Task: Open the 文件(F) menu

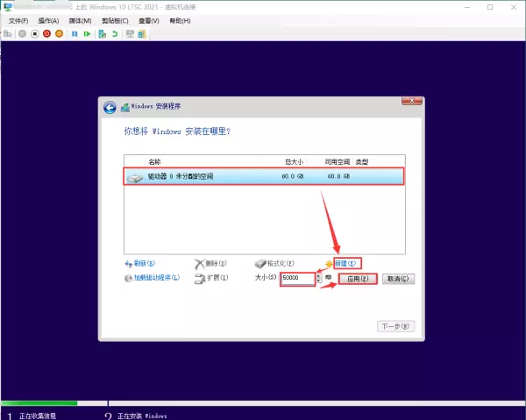Action: [x=18, y=21]
